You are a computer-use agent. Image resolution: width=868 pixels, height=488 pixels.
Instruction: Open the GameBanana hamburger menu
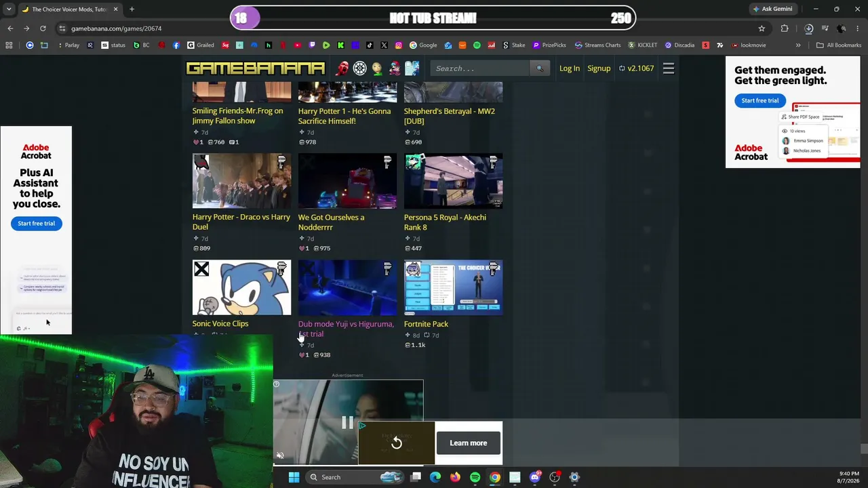[669, 68]
